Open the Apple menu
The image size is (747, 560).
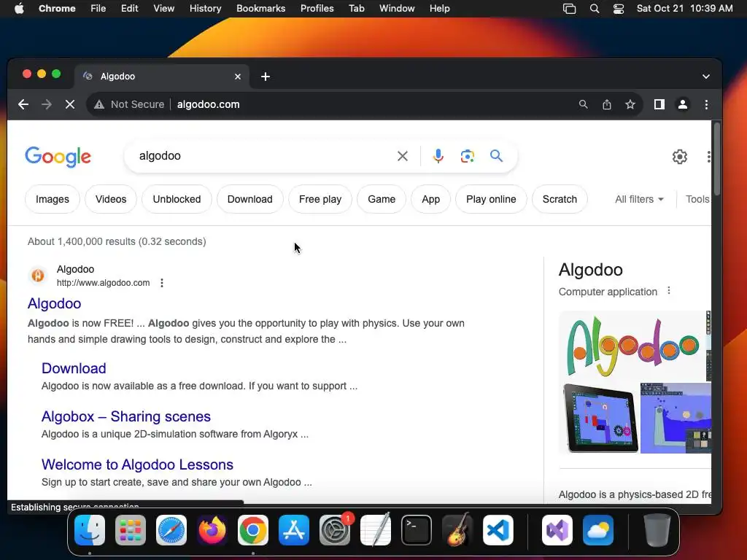pos(19,9)
